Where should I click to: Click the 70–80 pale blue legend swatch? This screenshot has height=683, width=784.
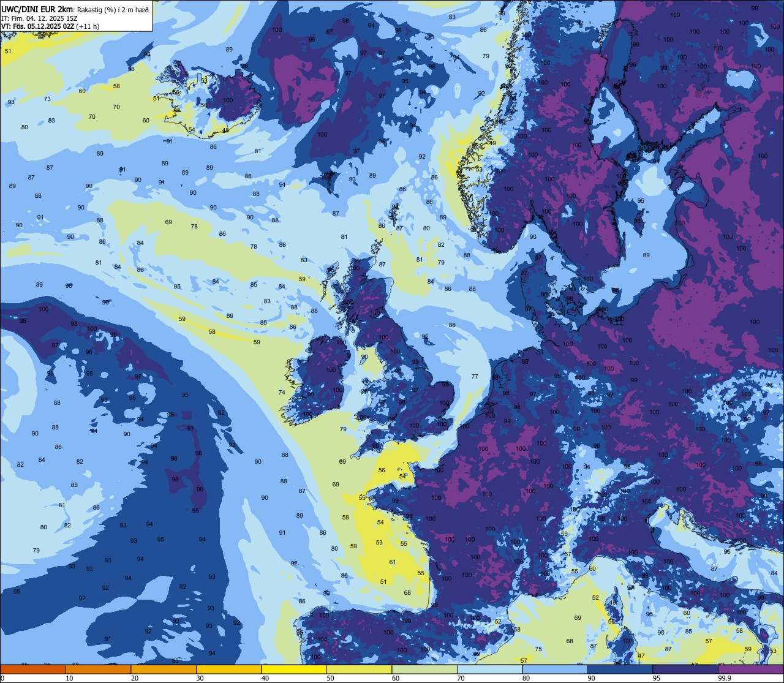pyautogui.click(x=490, y=669)
